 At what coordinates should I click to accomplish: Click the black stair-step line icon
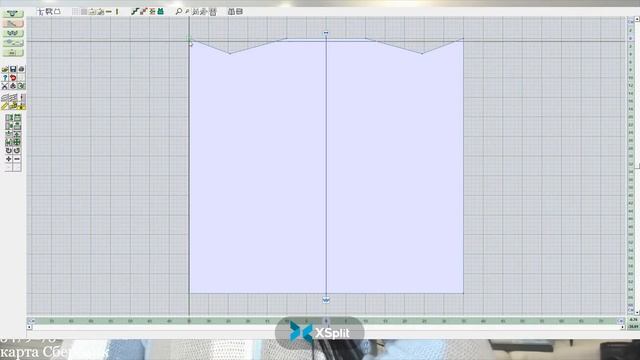click(x=135, y=11)
